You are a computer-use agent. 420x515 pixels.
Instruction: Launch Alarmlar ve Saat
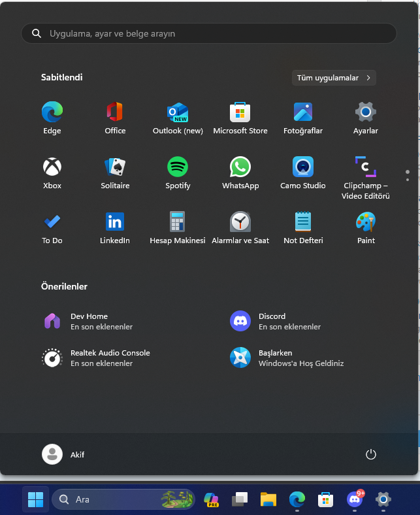click(240, 227)
